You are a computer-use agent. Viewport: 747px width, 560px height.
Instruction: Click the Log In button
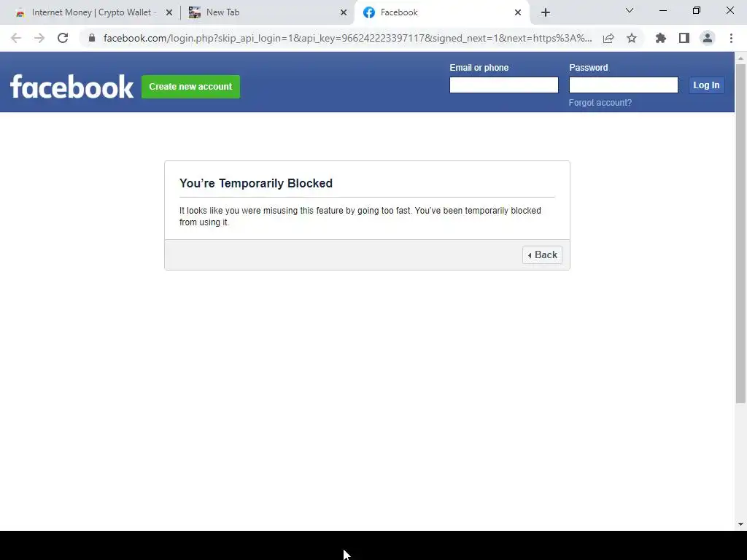tap(706, 85)
